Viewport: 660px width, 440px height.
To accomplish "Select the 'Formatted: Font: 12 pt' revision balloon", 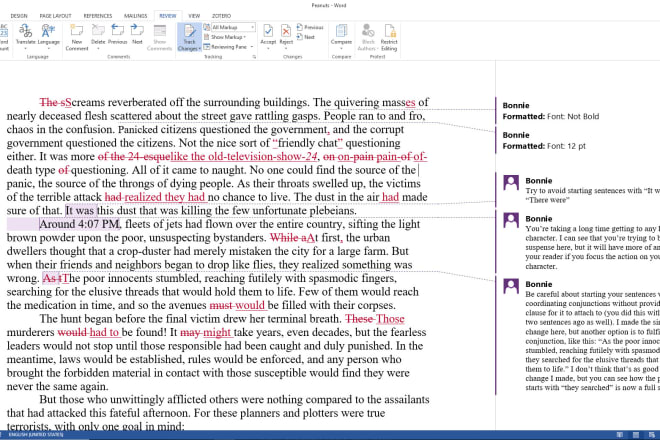I will pos(544,141).
